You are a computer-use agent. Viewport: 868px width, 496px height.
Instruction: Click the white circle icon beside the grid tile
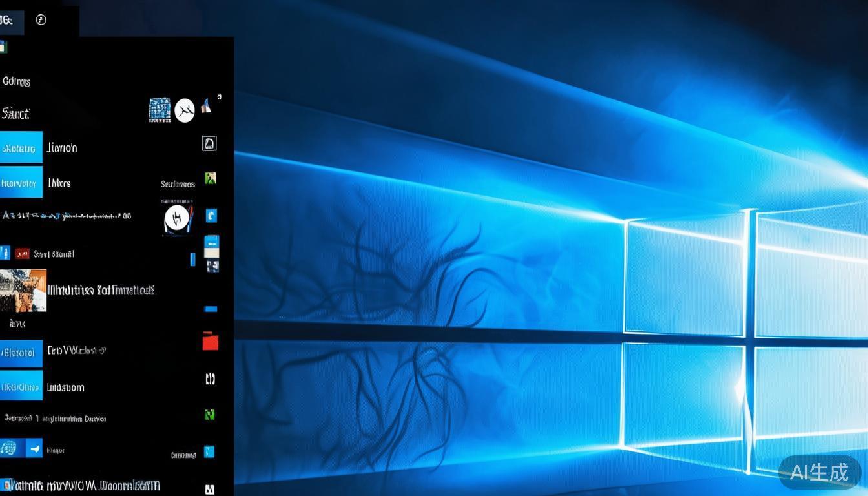pyautogui.click(x=184, y=111)
